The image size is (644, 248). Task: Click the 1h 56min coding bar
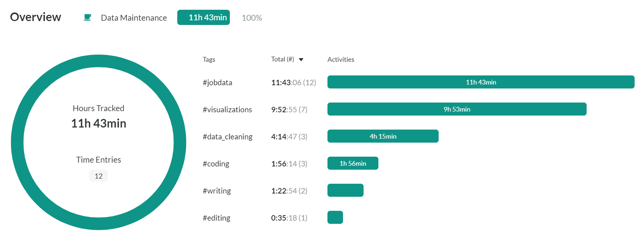(353, 163)
